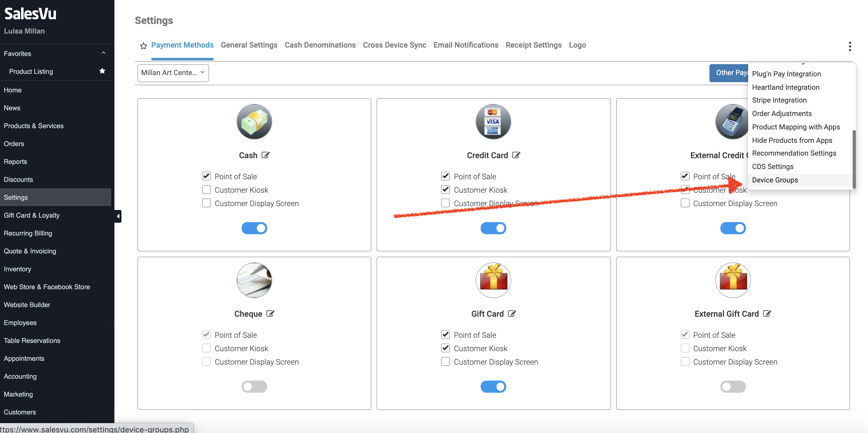Select Device Groups from the dropdown menu
The height and width of the screenshot is (433, 868).
click(775, 180)
